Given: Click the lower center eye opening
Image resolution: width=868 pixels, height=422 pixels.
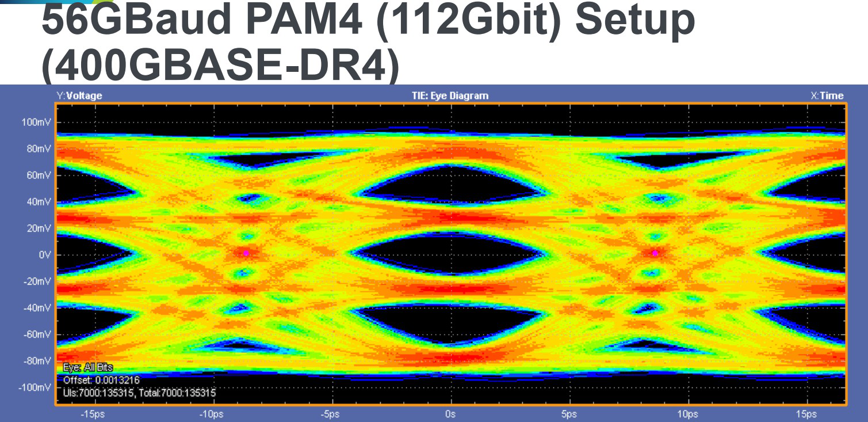Looking at the screenshot, I should tap(450, 322).
